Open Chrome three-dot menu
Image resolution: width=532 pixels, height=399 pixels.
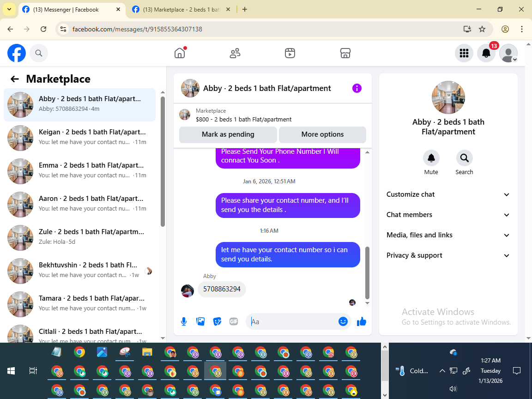(x=522, y=29)
